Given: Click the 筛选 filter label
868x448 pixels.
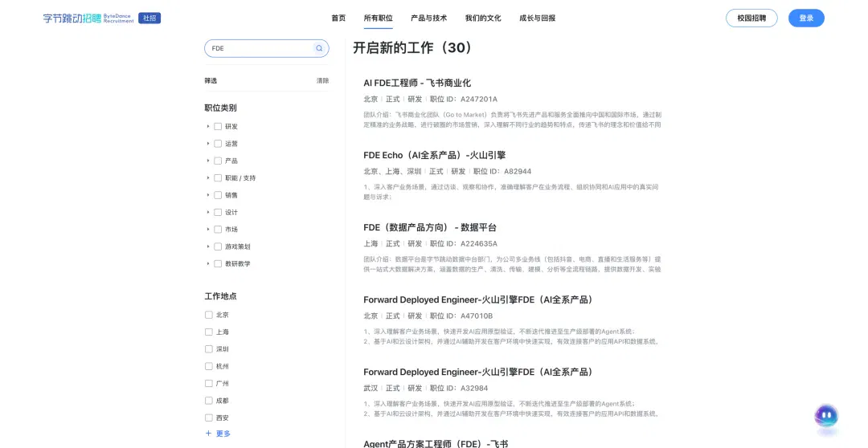Looking at the screenshot, I should pyautogui.click(x=211, y=81).
